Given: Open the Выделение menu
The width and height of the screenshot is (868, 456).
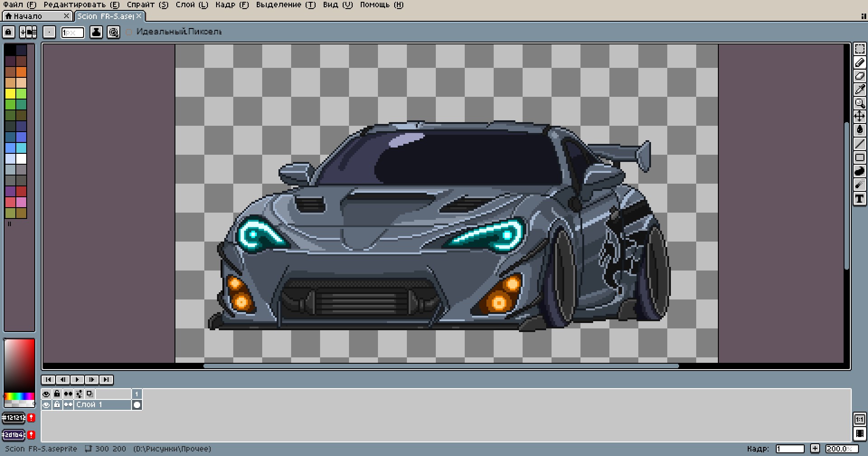Looking at the screenshot, I should tap(286, 5).
